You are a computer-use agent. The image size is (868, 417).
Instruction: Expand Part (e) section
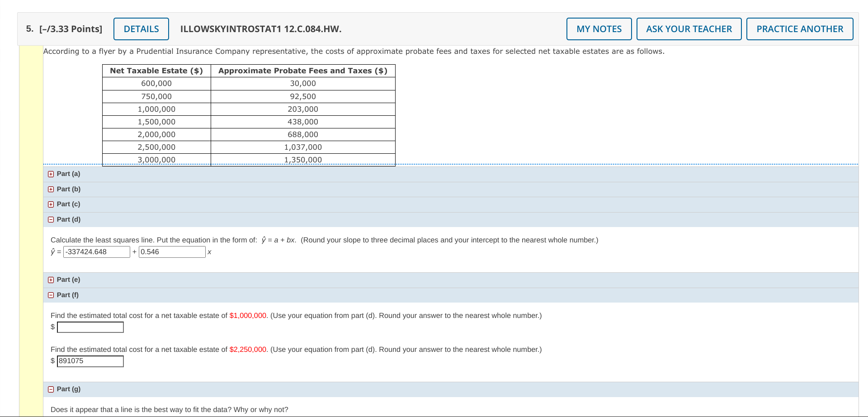pos(51,280)
